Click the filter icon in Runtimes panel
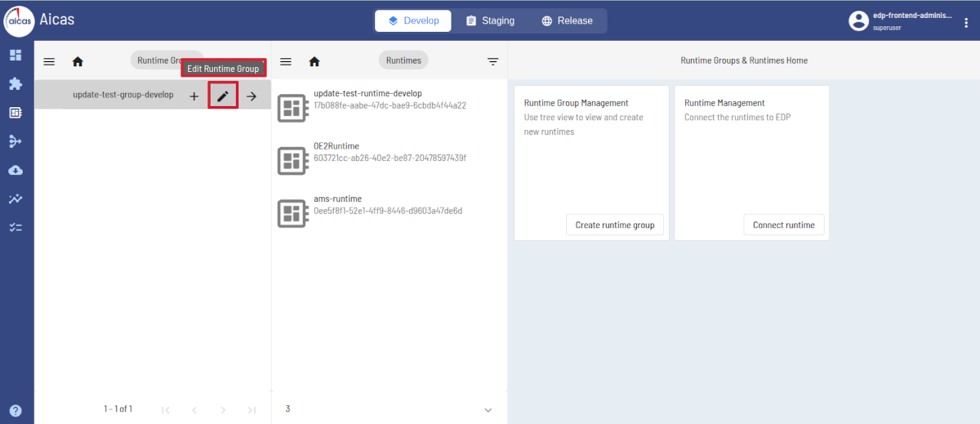This screenshot has height=424, width=980. pos(492,61)
